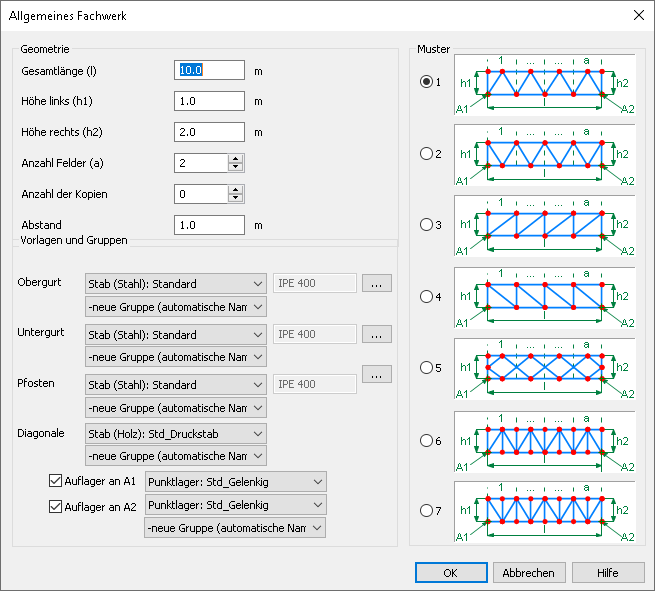
Task: Click the Pfosten cross-section browse button
Action: pyautogui.click(x=376, y=374)
